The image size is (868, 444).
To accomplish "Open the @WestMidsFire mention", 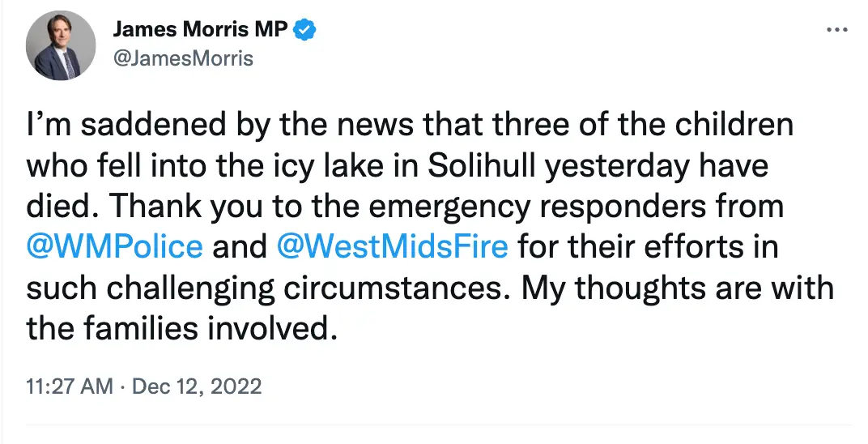I will point(392,245).
